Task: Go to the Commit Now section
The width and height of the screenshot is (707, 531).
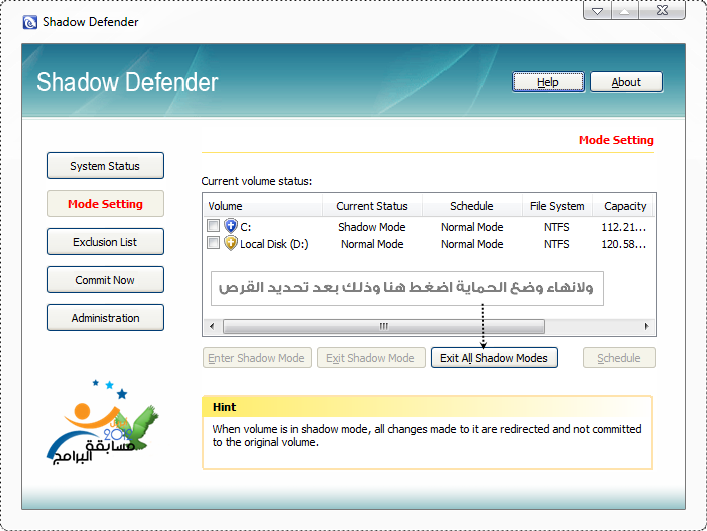Action: pos(105,280)
